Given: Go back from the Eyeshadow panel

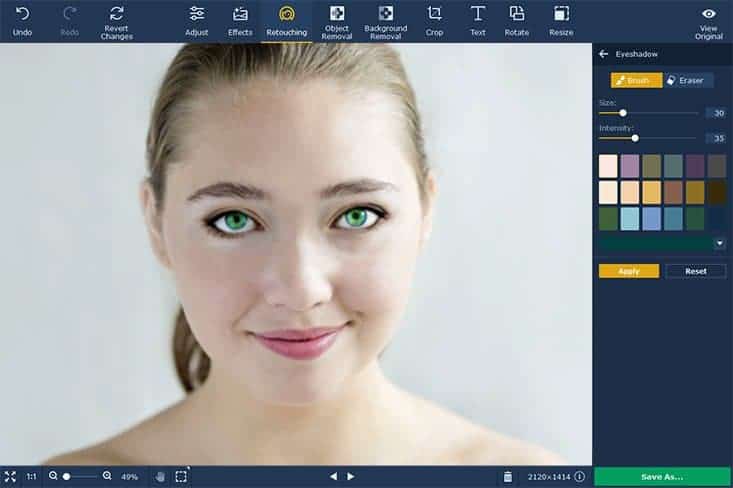Looking at the screenshot, I should [604, 54].
